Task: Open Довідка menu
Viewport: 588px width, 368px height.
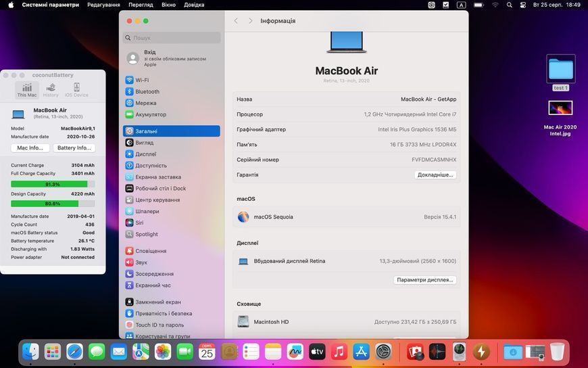Action: tap(194, 5)
